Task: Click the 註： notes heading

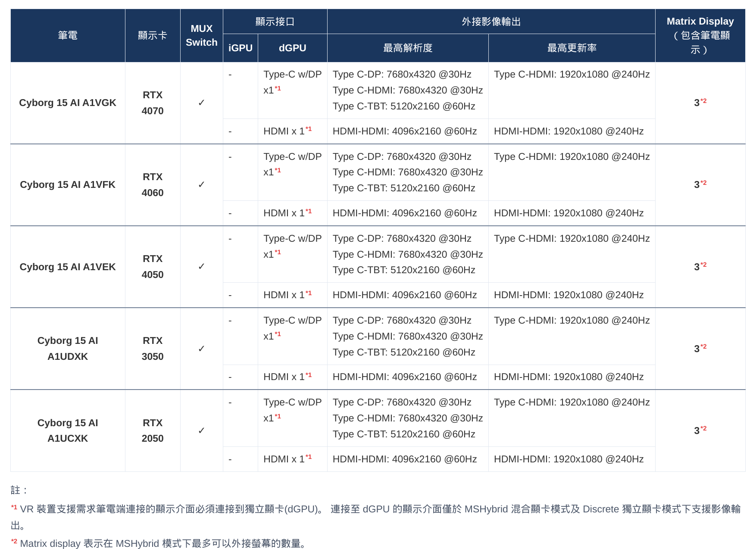Action: 19,490
